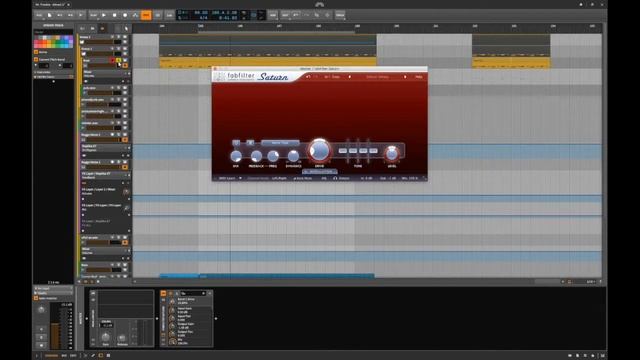Click the Input Gain macro knob
This screenshot has height=360, width=640.
(x=172, y=310)
